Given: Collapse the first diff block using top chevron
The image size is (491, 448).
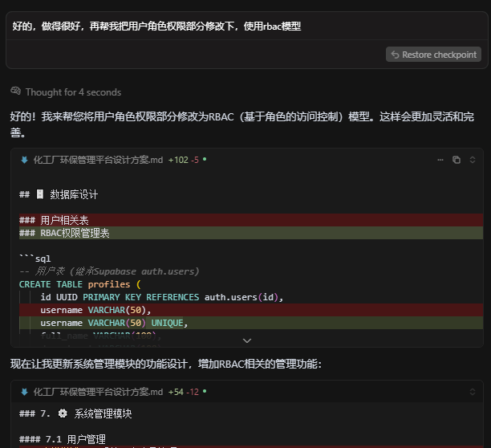Looking at the screenshot, I should pos(472,160).
